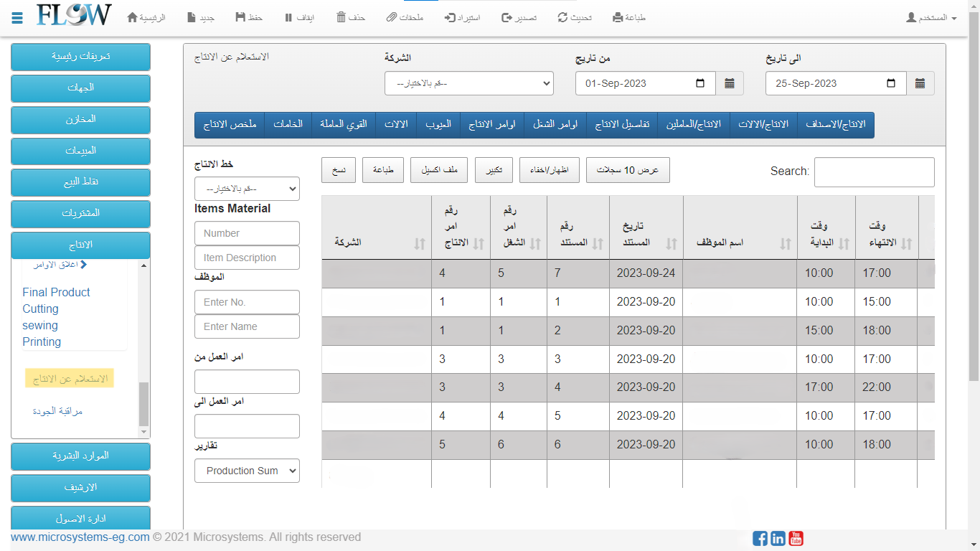
Task: Open the YouTube icon in footer
Action: click(796, 538)
